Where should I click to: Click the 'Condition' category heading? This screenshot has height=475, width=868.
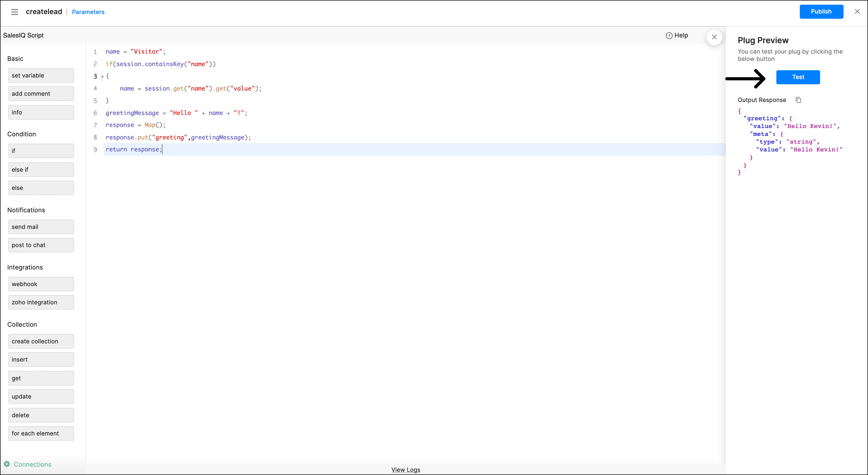(x=22, y=134)
